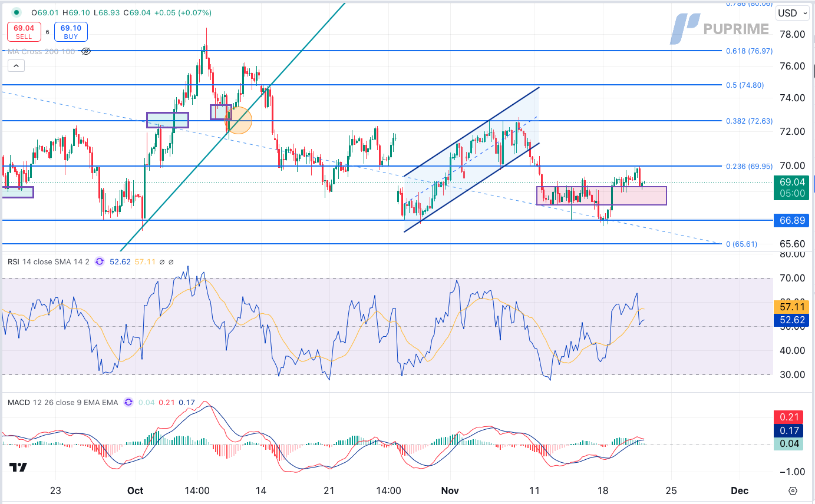This screenshot has height=504, width=815.
Task: Click the 0.236 (69.95) Fibonacci label
Action: (x=748, y=166)
